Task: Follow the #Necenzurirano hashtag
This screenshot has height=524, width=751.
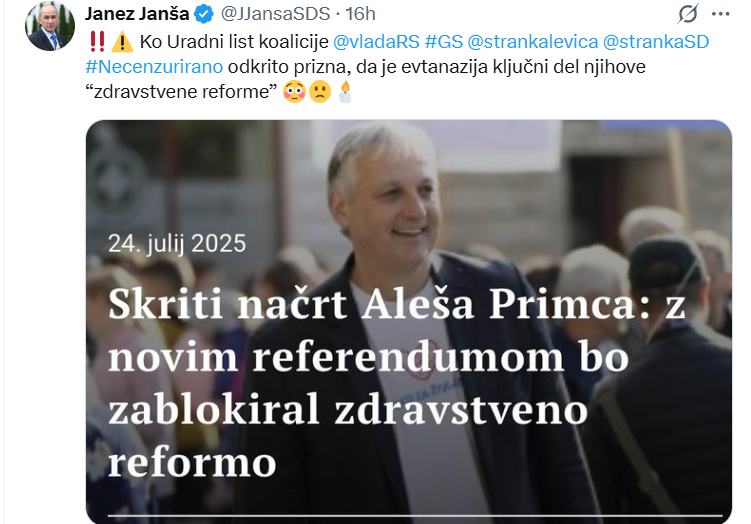Action: (x=154, y=67)
